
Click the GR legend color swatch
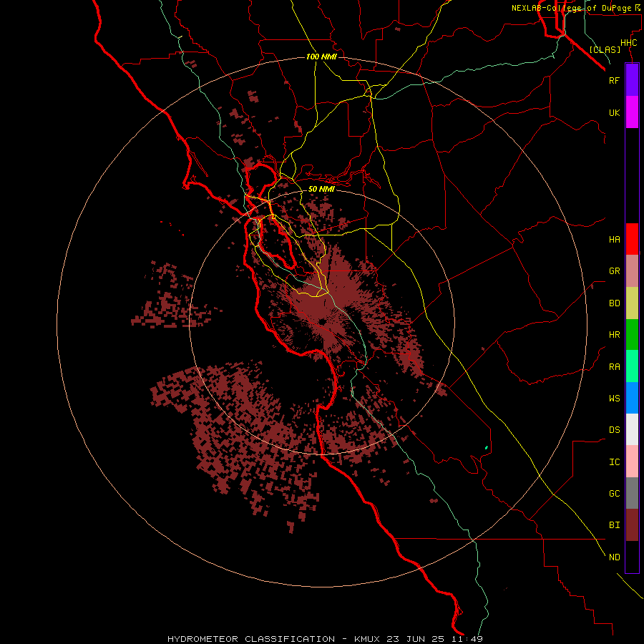point(632,271)
